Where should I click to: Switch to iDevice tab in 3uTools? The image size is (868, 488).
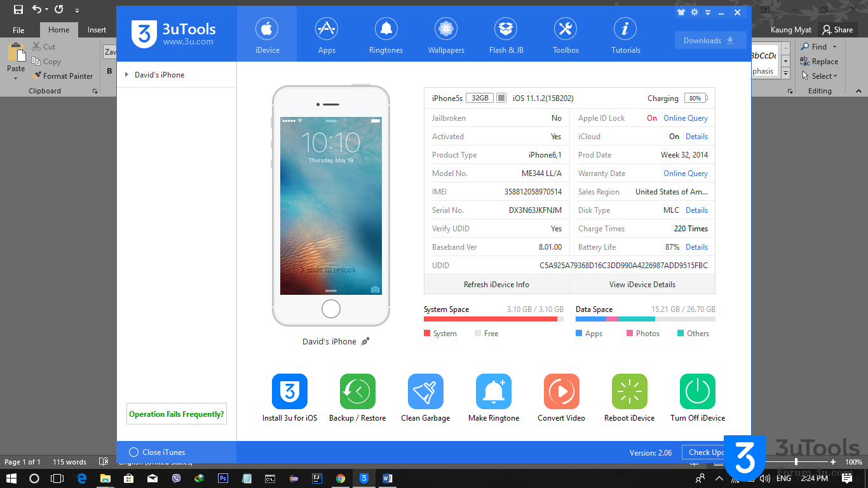coord(267,36)
